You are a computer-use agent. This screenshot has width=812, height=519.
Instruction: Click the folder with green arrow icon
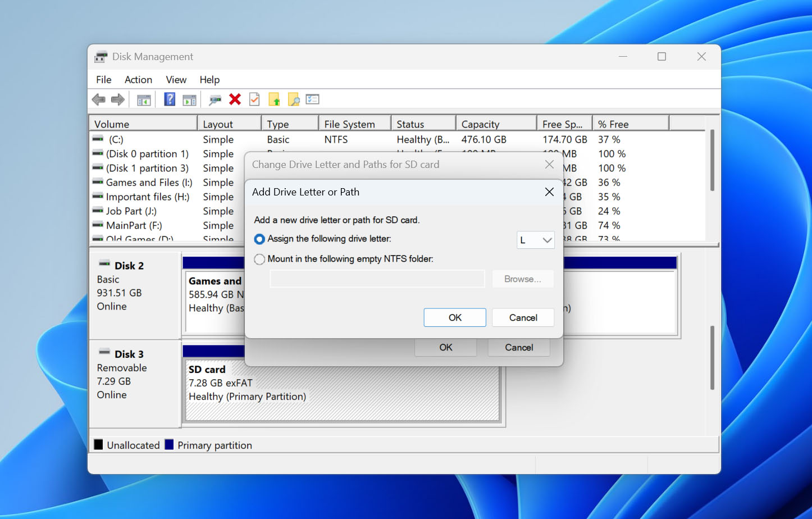pyautogui.click(x=274, y=99)
